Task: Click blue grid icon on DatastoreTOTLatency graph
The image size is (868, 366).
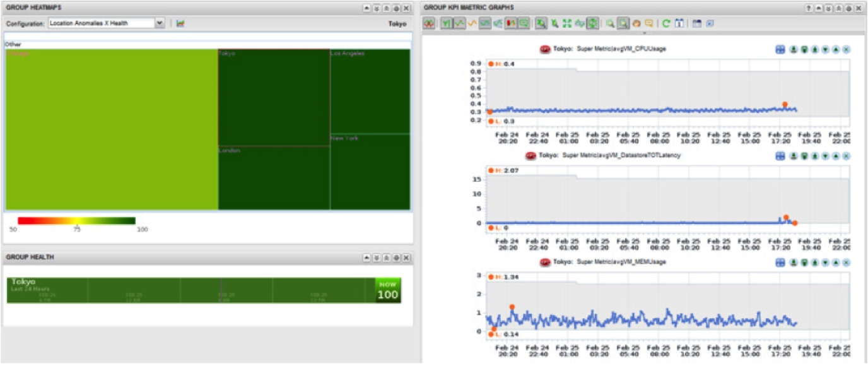Action: [x=780, y=155]
